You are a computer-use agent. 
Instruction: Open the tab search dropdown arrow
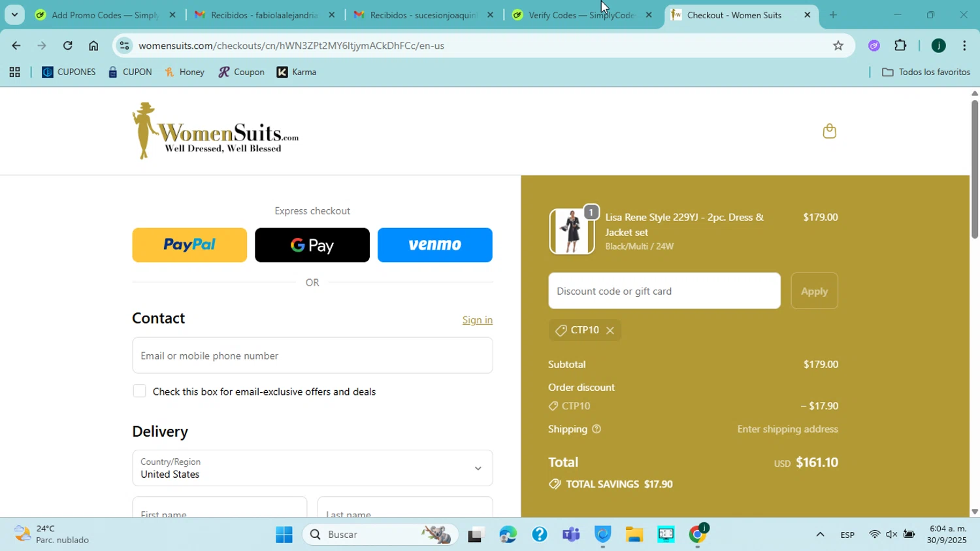point(14,15)
